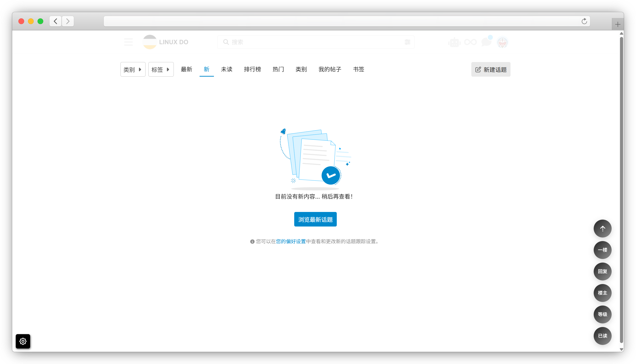636x364 pixels.
Task: Expand the 标签 tags dropdown
Action: tap(161, 69)
